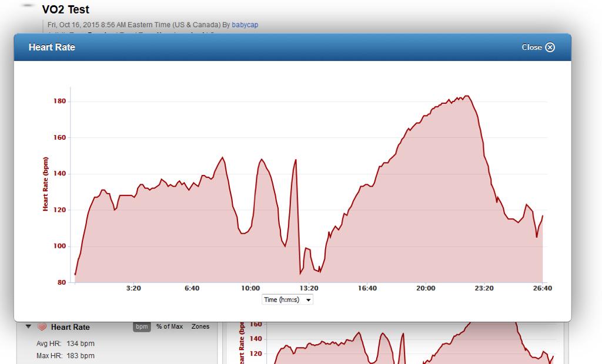
Task: Click the 26:40 x-axis time label
Action: pos(543,288)
